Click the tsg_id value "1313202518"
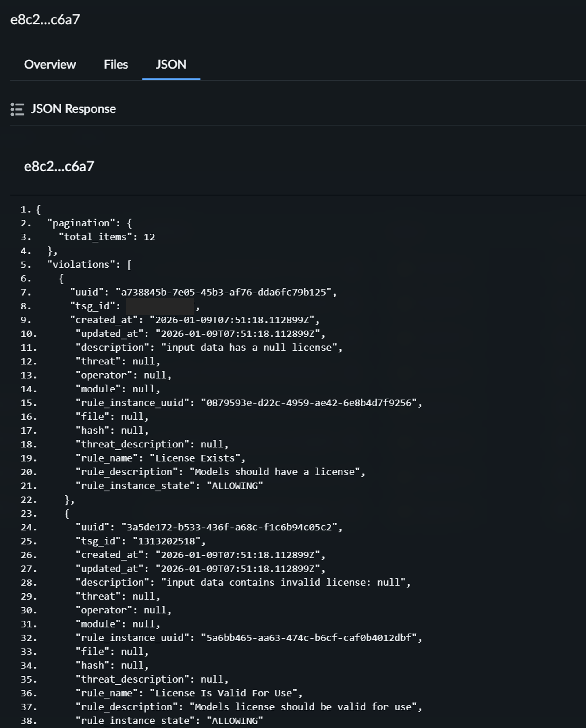Screen dimensions: 586x728 click(166, 541)
